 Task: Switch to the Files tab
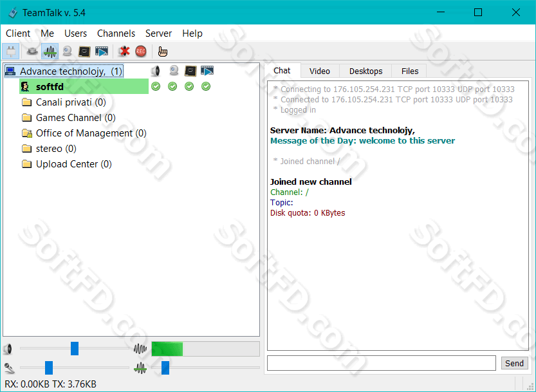[x=410, y=71]
